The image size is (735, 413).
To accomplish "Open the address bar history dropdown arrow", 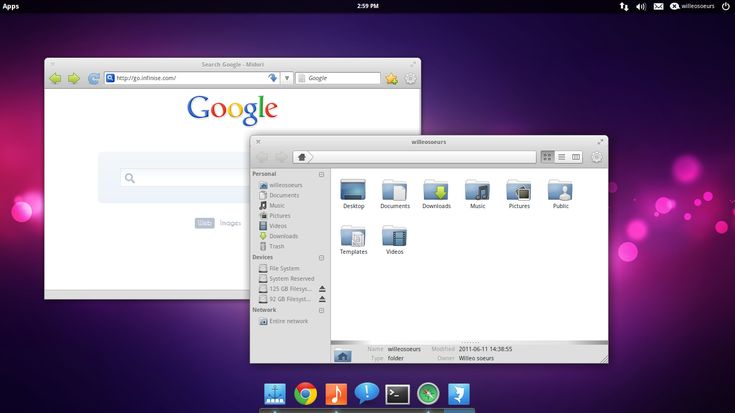I will pyautogui.click(x=287, y=78).
